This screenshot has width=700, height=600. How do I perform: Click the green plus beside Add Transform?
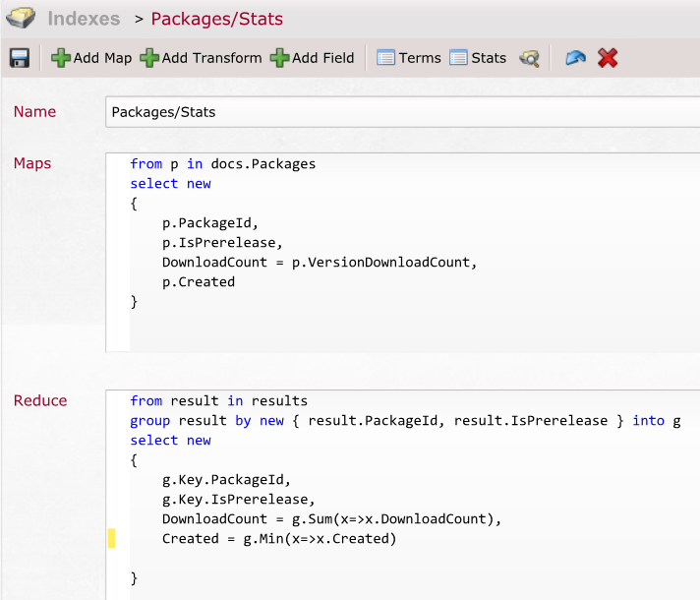pos(149,58)
